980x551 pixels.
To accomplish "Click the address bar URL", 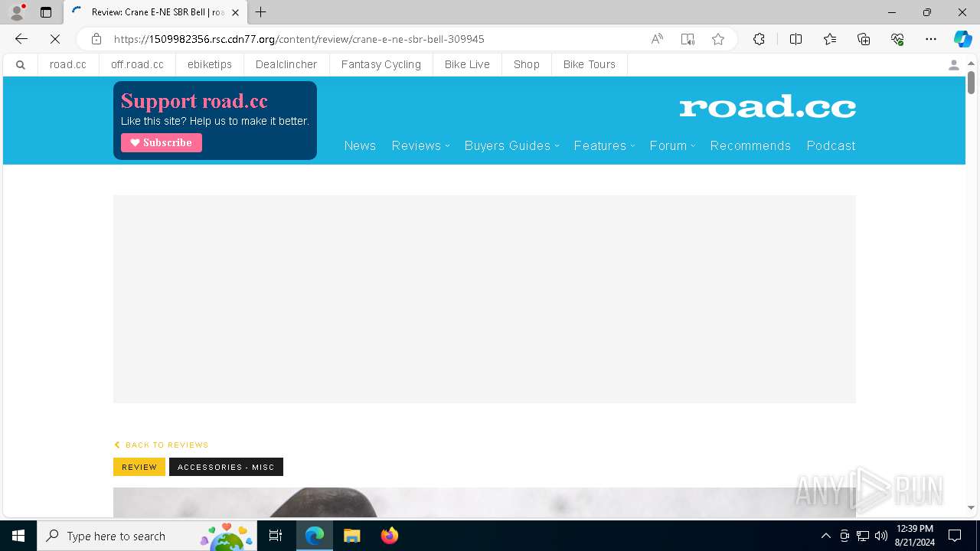I will 299,39.
